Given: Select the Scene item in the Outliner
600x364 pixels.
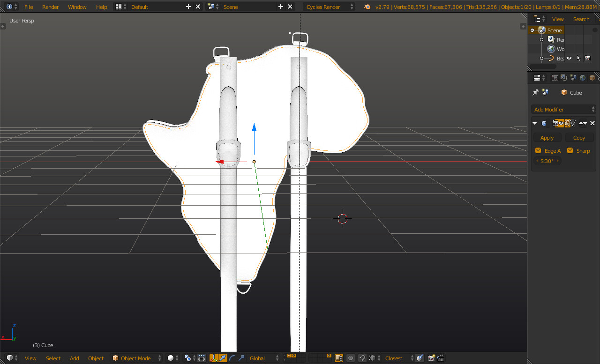Looking at the screenshot, I should coord(555,30).
